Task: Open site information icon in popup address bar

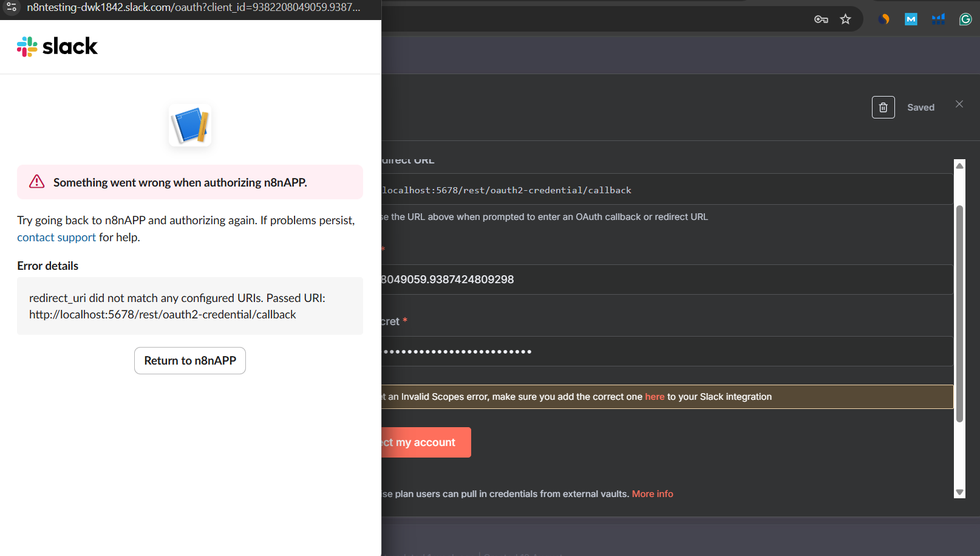Action: click(12, 7)
